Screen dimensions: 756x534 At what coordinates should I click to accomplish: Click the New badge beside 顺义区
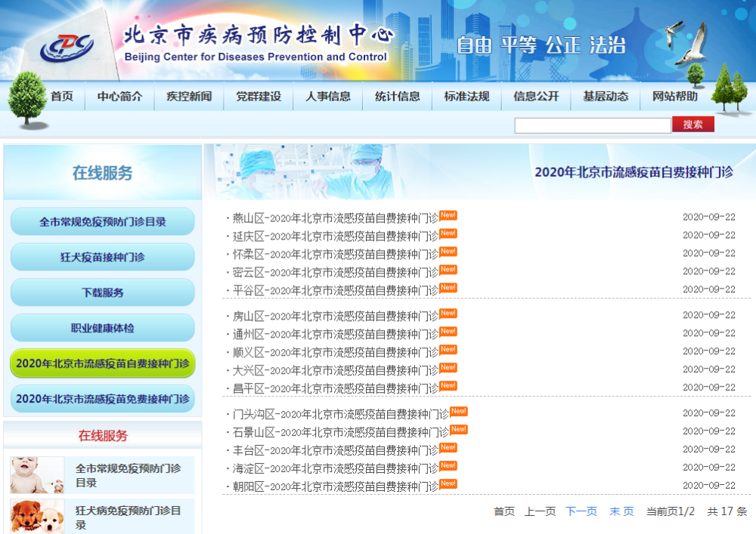click(448, 350)
